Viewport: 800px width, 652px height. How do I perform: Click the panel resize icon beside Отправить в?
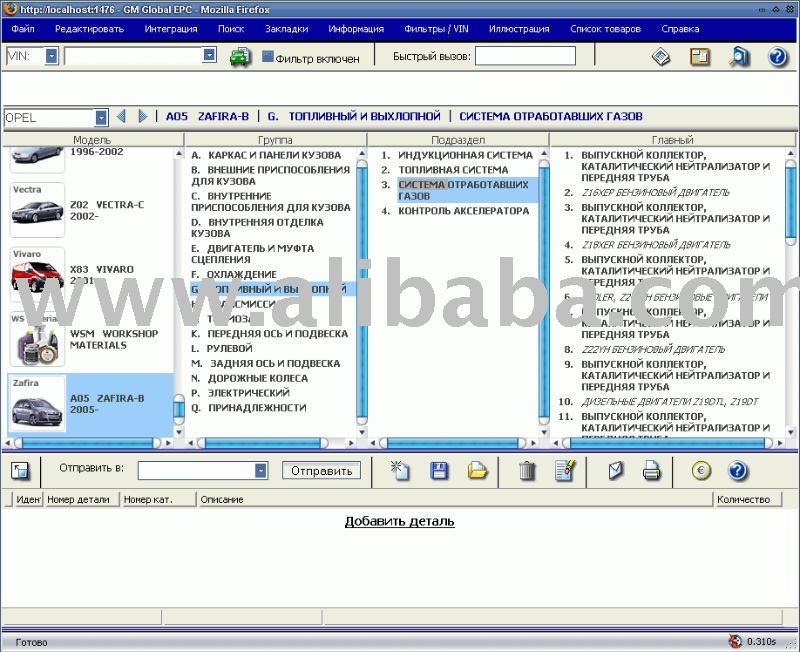pyautogui.click(x=20, y=470)
